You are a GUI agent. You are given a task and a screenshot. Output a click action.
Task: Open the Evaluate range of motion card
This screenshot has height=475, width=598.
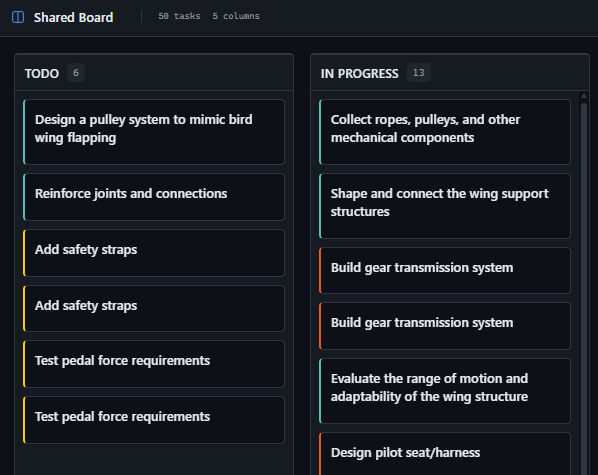445,391
